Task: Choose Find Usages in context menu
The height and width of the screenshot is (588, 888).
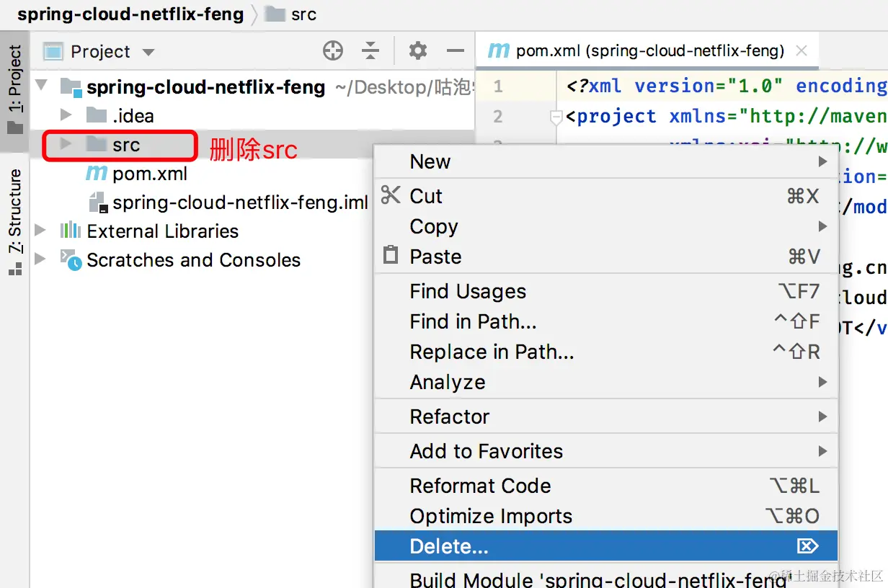Action: tap(468, 291)
